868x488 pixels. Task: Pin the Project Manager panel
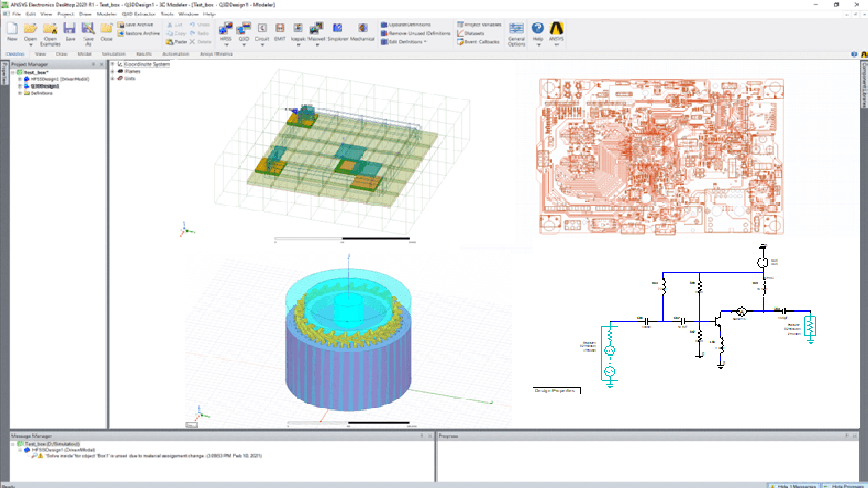coord(94,64)
